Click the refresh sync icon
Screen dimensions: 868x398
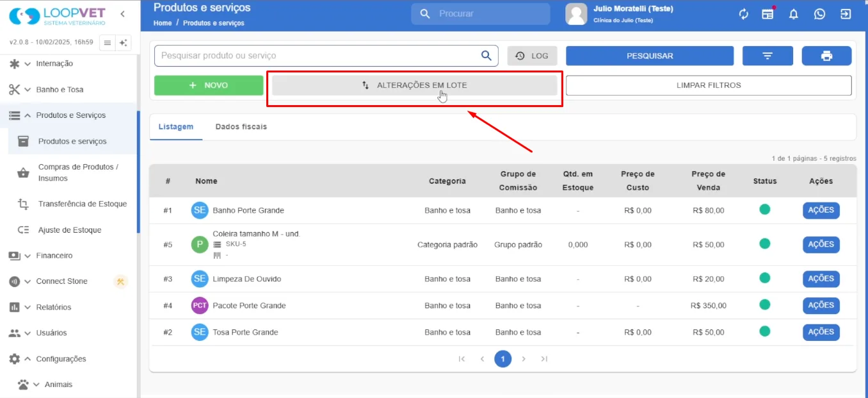coord(743,14)
